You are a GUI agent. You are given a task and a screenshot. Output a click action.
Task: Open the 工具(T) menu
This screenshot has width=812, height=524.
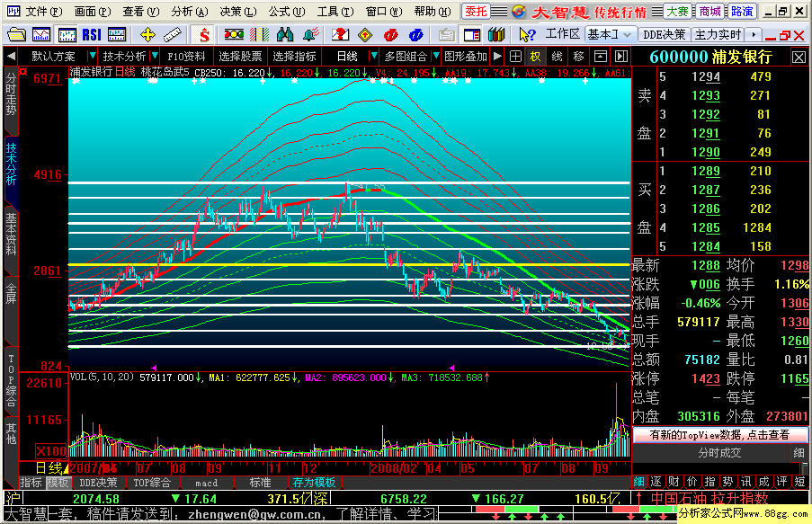335,12
